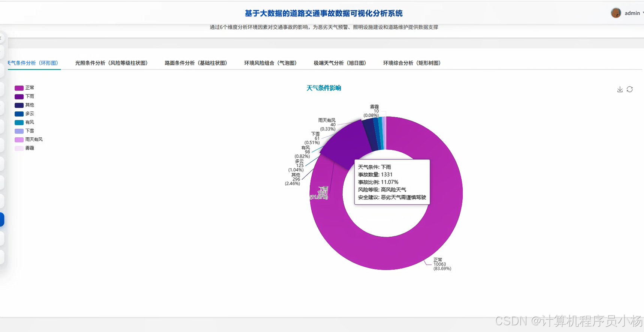
Task: Select the highlighted blue sidebar menu item
Action: pyautogui.click(x=2, y=219)
